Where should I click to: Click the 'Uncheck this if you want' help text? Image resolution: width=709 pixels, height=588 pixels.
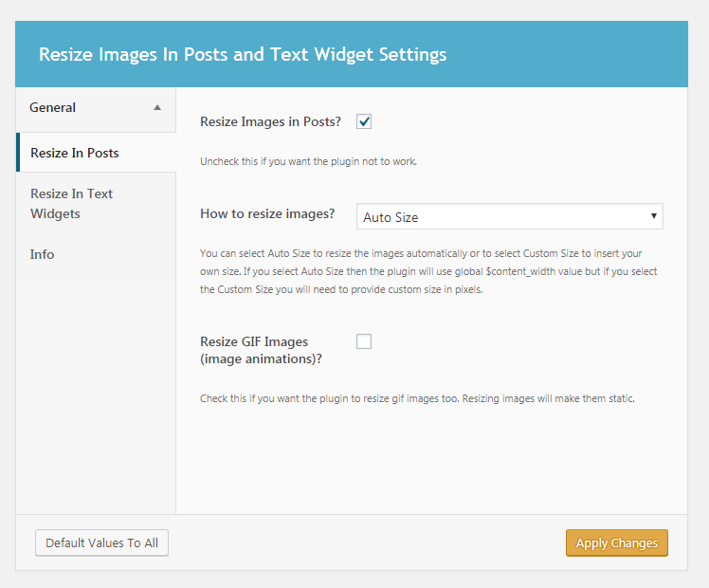coord(308,161)
